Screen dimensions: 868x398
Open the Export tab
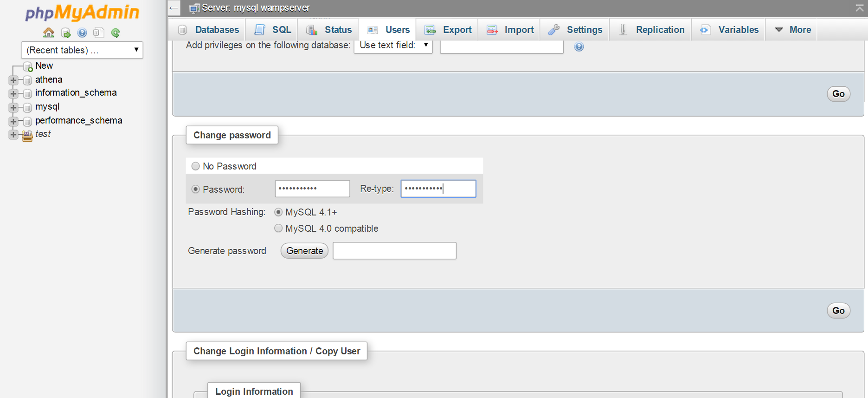(x=448, y=30)
